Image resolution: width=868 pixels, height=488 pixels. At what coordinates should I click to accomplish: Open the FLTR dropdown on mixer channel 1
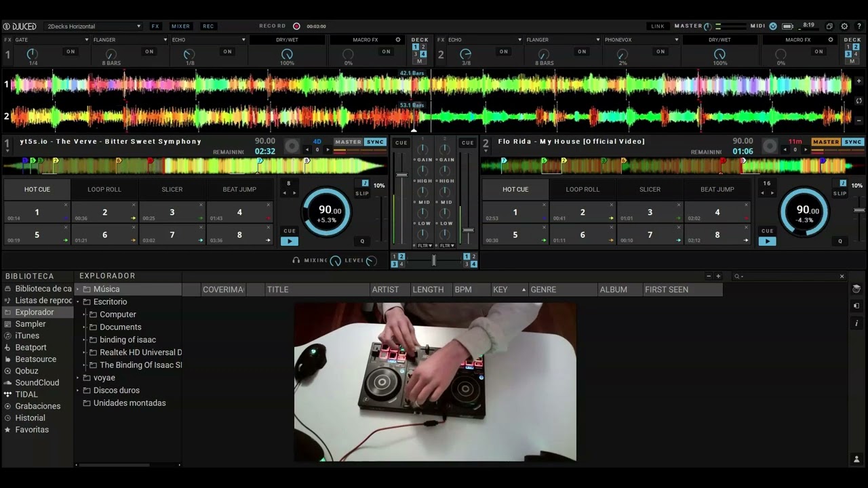[424, 245]
